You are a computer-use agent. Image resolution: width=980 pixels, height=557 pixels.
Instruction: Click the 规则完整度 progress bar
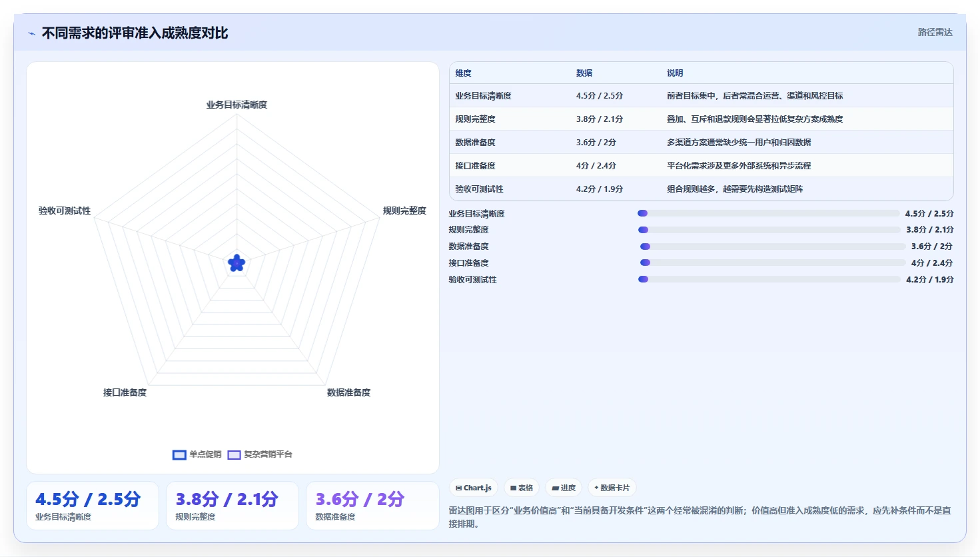click(x=769, y=230)
